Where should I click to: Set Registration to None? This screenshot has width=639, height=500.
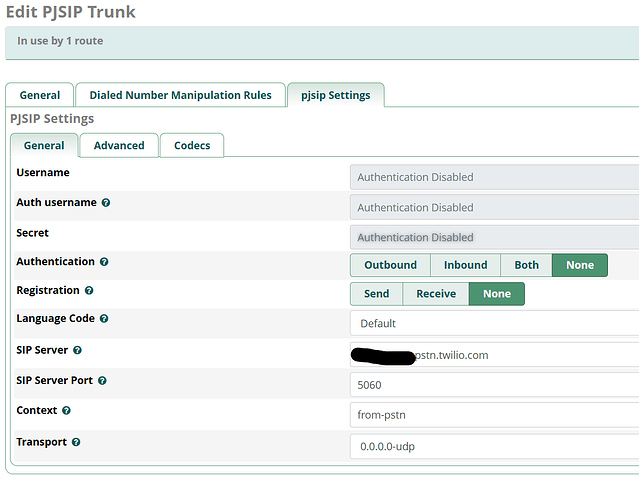tap(497, 294)
